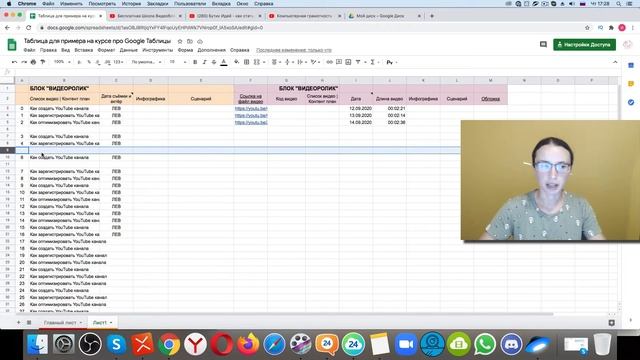
Task: Open a new Chrome tab
Action: coord(432,16)
